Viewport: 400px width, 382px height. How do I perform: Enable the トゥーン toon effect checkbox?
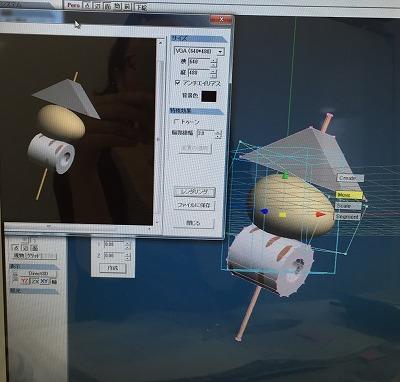pyautogui.click(x=177, y=122)
